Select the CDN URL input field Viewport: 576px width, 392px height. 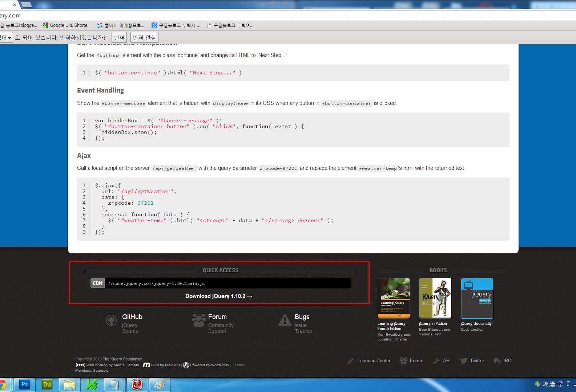click(228, 283)
